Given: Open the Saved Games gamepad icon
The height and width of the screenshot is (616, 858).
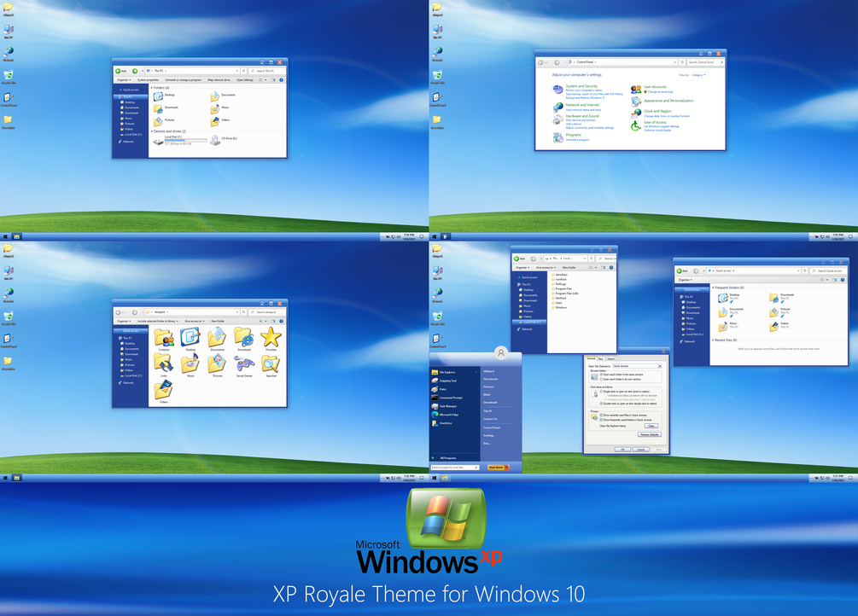Looking at the screenshot, I should [244, 363].
